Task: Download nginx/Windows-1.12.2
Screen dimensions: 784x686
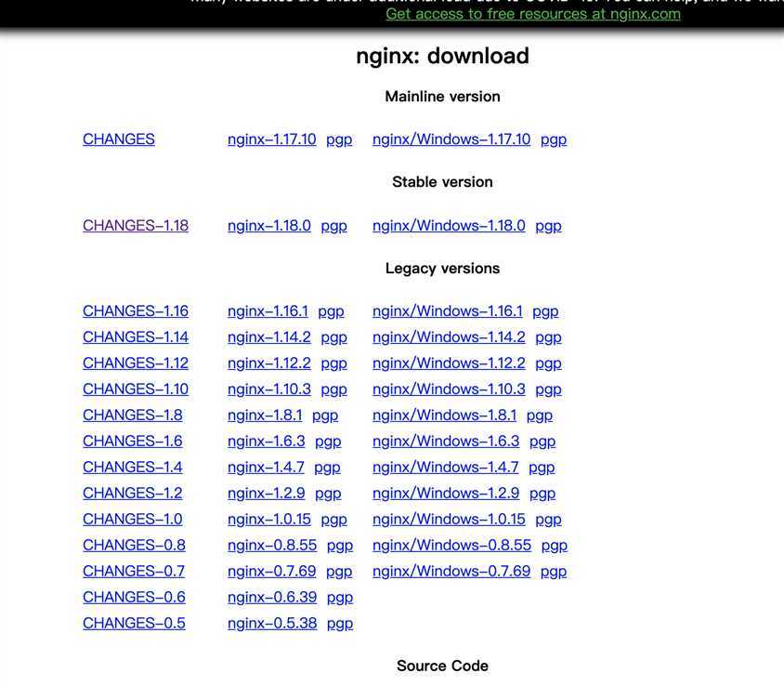Action: point(449,363)
